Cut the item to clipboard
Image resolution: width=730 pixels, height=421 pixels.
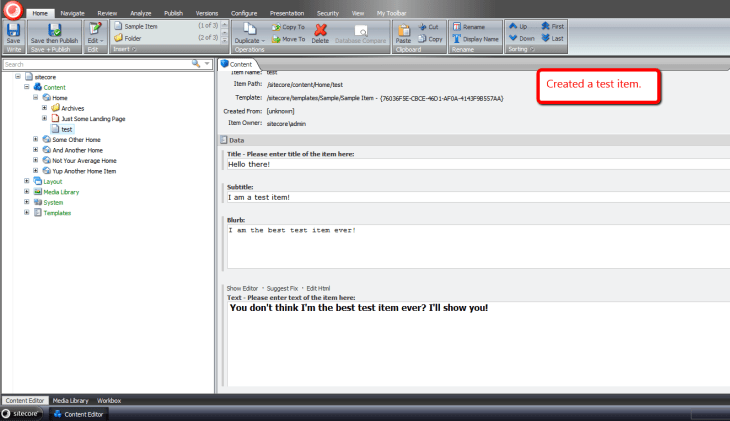pos(428,27)
